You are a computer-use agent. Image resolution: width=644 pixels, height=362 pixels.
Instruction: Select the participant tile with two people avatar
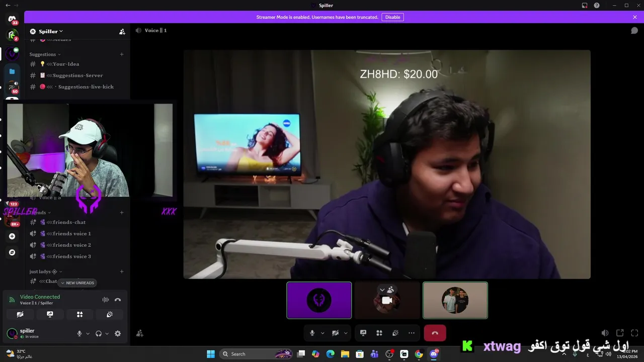point(455,300)
